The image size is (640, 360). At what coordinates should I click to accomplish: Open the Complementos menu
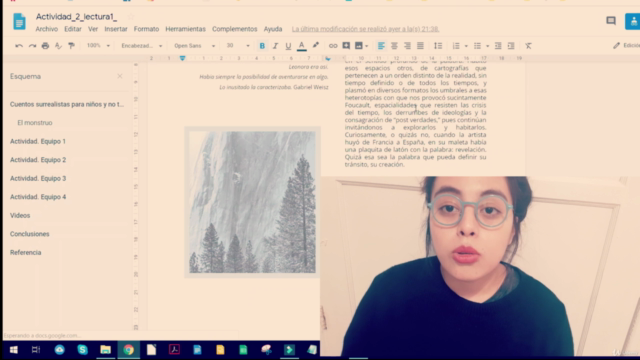(x=235, y=29)
